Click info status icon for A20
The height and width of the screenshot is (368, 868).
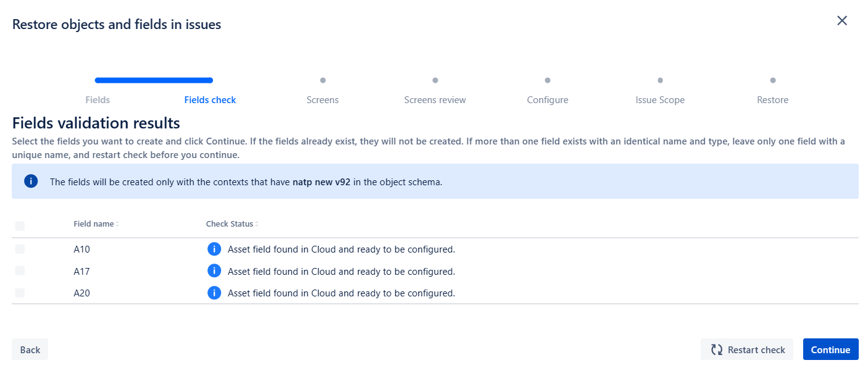[214, 293]
